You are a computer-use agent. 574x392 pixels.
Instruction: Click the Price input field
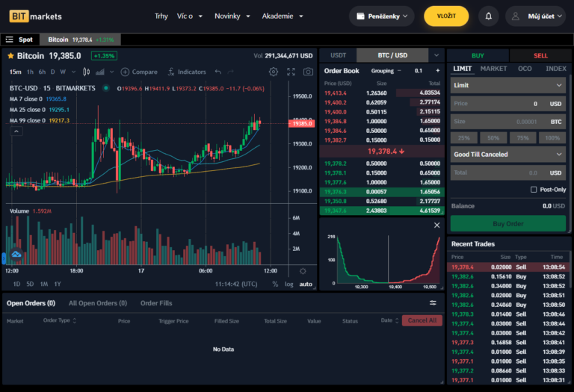click(508, 104)
